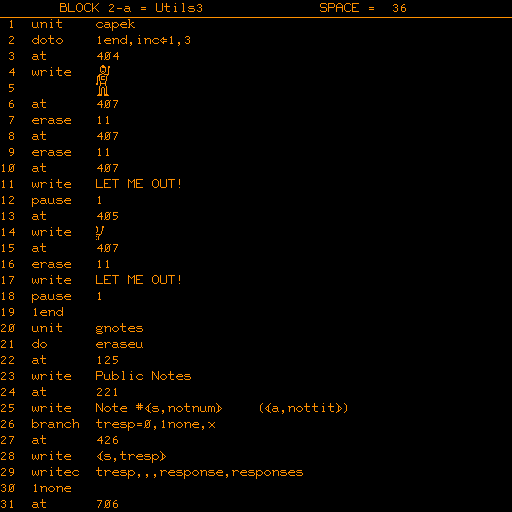Place cursor on 404 coordinate value

108,56
